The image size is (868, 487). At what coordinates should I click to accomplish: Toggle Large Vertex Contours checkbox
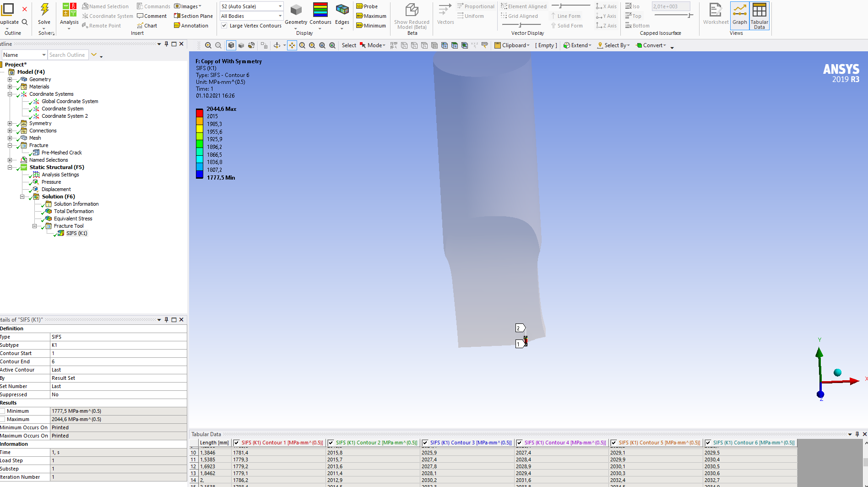[x=224, y=26]
